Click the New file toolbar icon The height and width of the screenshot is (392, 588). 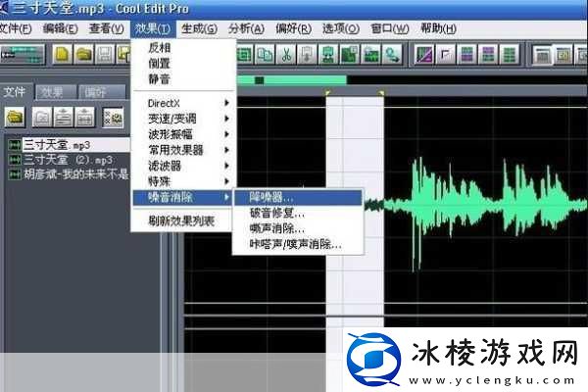pos(63,55)
